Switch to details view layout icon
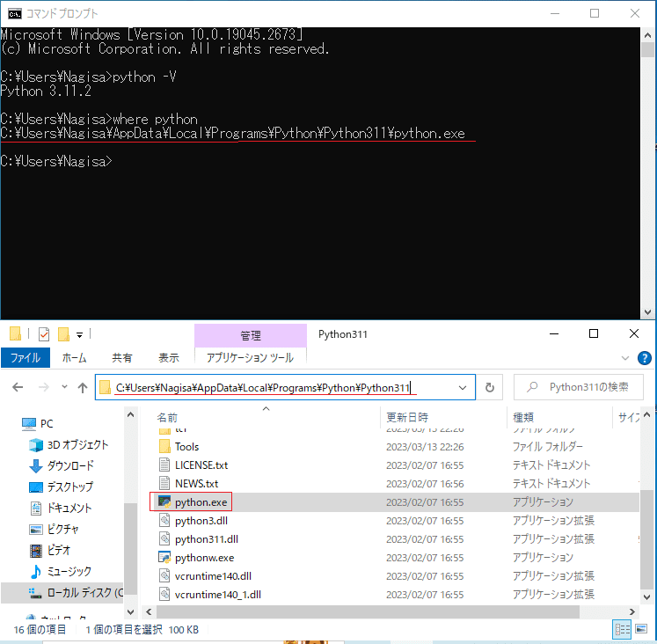657x644 pixels. [622, 629]
